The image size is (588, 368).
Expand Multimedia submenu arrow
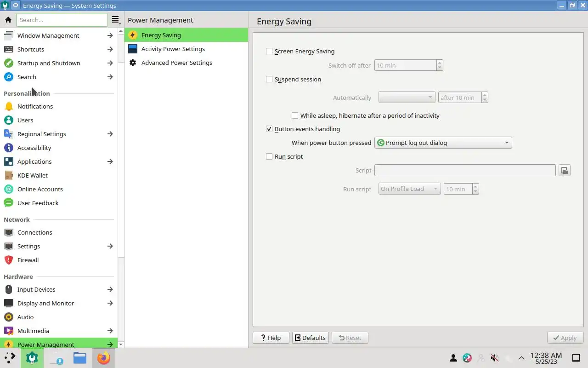click(x=110, y=331)
